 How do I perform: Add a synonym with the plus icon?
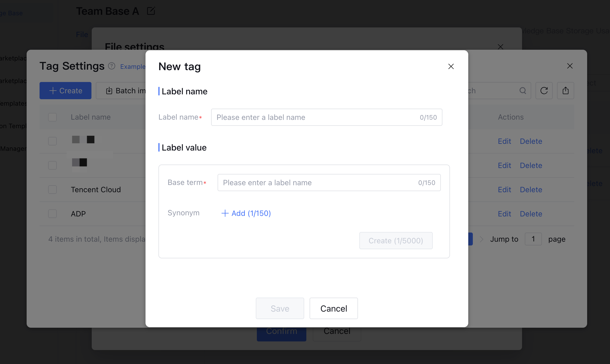coord(225,213)
